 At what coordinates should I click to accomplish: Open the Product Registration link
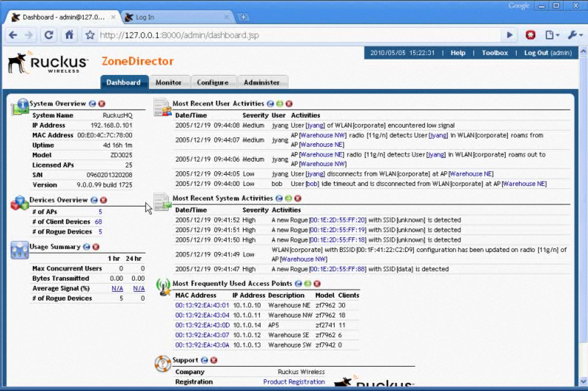pos(294,382)
